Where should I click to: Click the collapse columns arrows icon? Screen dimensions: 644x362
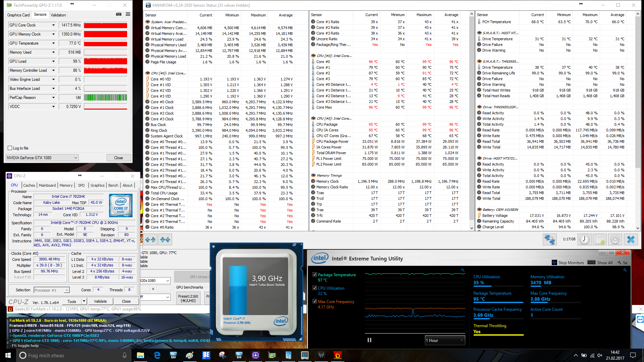point(165,239)
